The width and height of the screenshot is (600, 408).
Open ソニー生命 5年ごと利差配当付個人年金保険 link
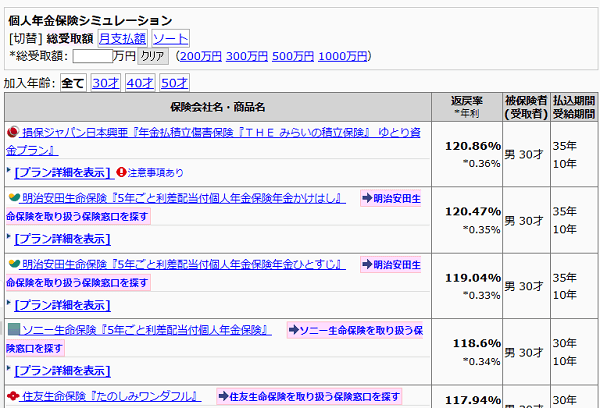(147, 330)
